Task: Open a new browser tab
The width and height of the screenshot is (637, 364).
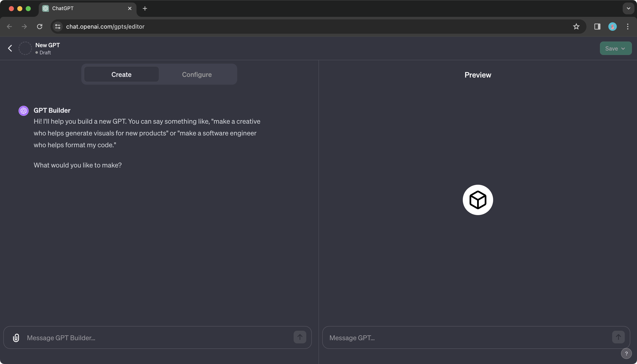Action: pos(145,8)
